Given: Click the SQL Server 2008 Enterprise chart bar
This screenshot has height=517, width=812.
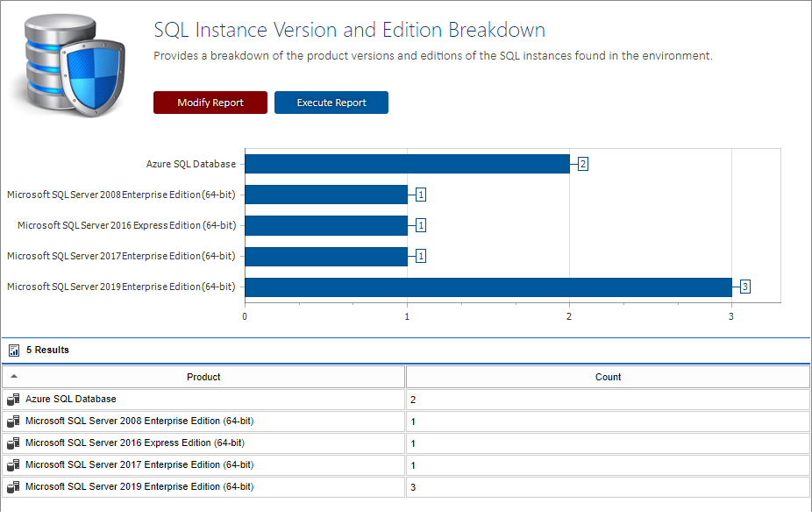Looking at the screenshot, I should tap(326, 195).
